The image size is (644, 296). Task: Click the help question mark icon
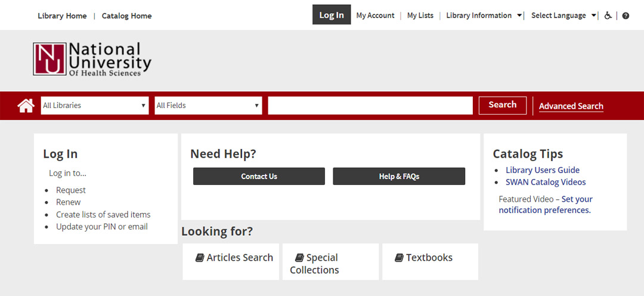pos(626,16)
